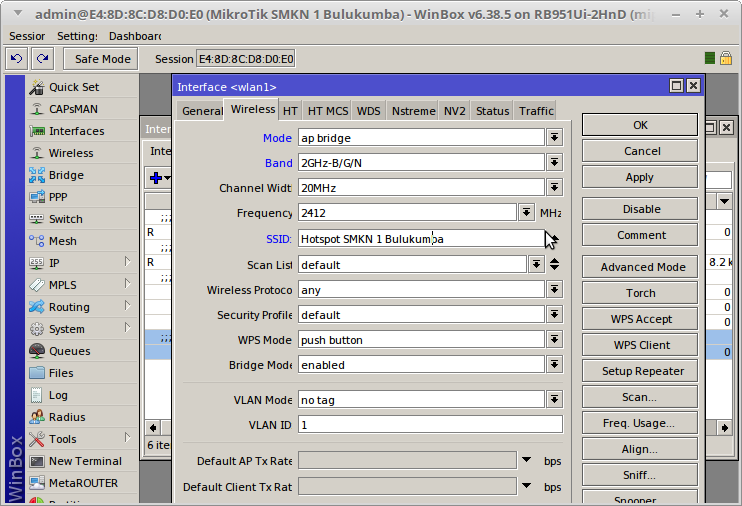Switch to the Traffic tab

coord(536,111)
